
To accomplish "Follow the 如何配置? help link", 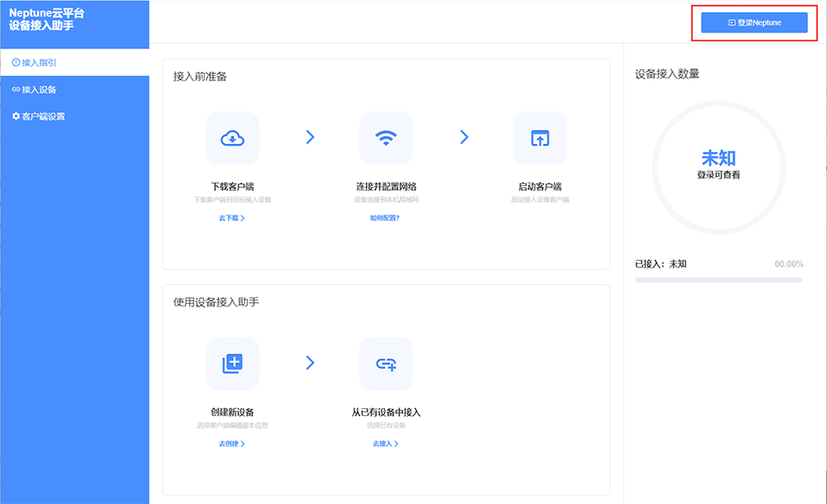I will 385,218.
